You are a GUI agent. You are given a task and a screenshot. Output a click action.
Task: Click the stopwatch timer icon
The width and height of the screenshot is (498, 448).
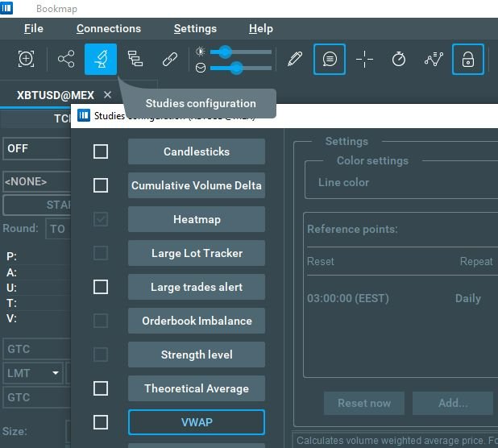point(399,59)
